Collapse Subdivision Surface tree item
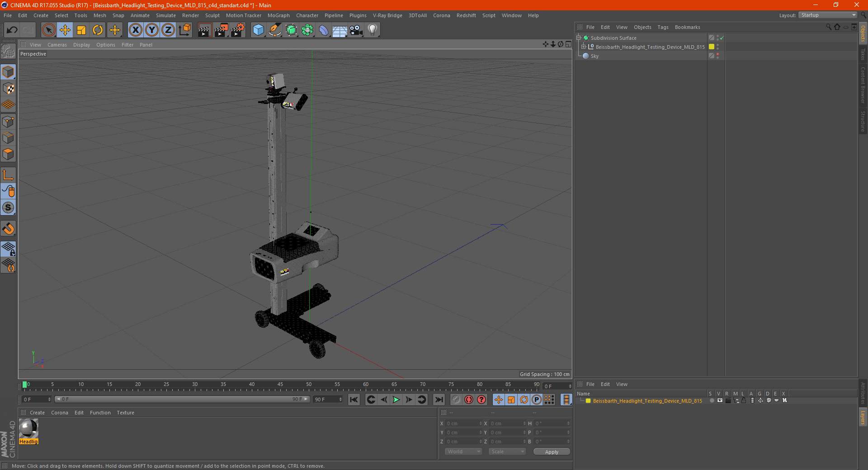The image size is (868, 470). point(578,38)
